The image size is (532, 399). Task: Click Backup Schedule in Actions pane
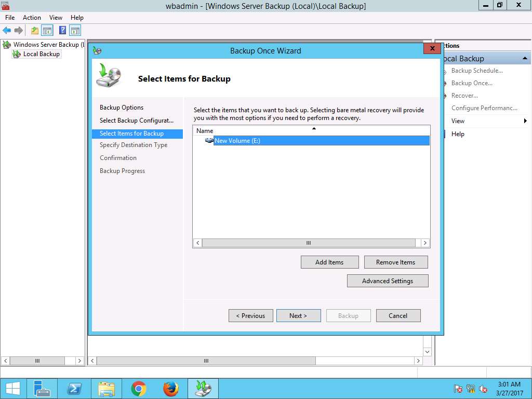click(477, 71)
